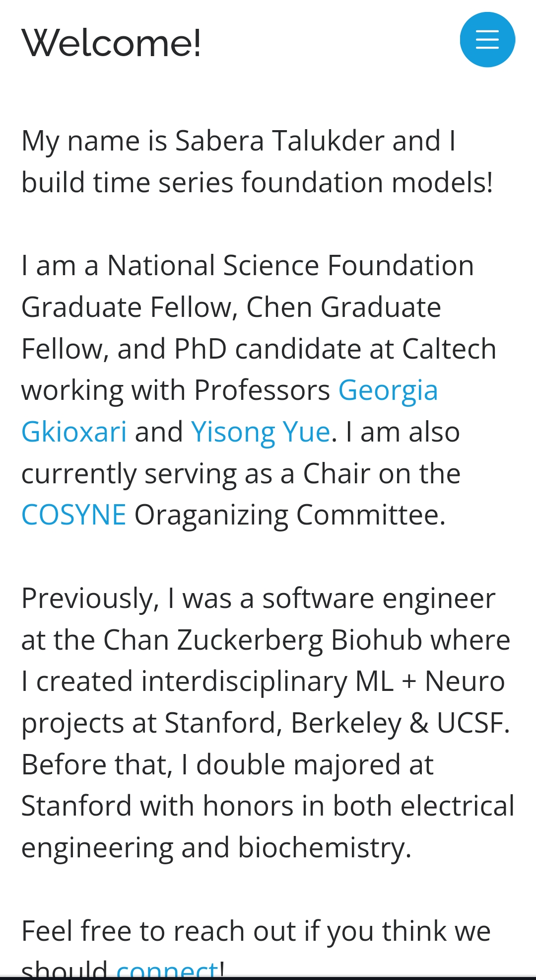536x980 pixels.
Task: Click the Previously, I was sentence start
Action: [127, 599]
